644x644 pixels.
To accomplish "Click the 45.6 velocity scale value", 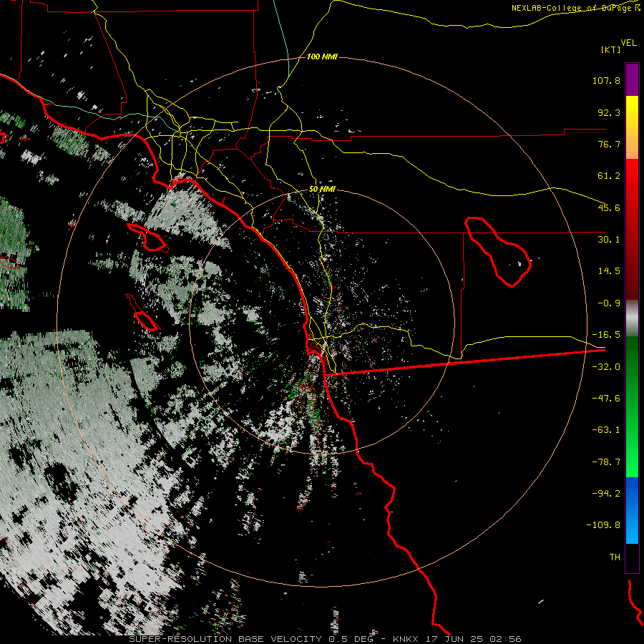I will 609,208.
